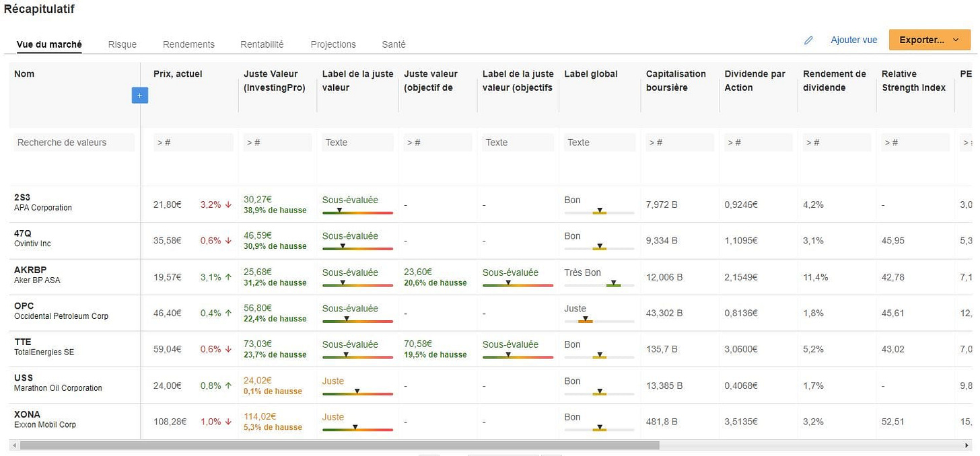The width and height of the screenshot is (980, 456).
Task: Sort by Juste Valeur (InvestingPro) header
Action: 275,81
